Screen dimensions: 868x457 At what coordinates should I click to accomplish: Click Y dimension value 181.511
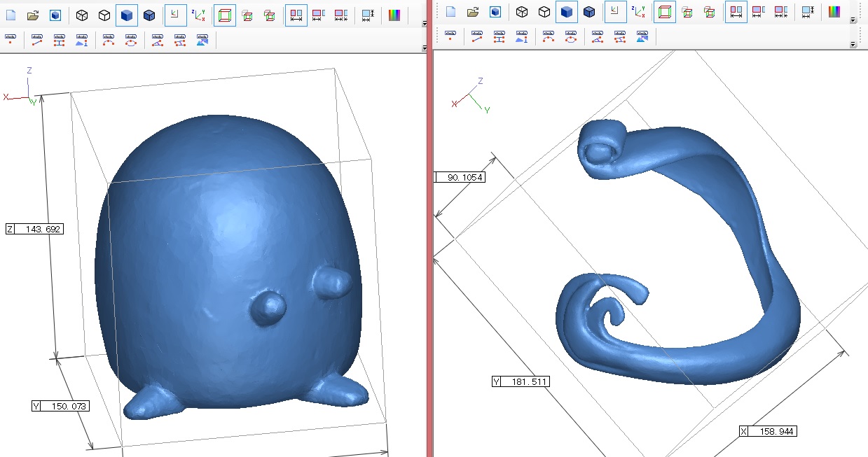(x=530, y=381)
